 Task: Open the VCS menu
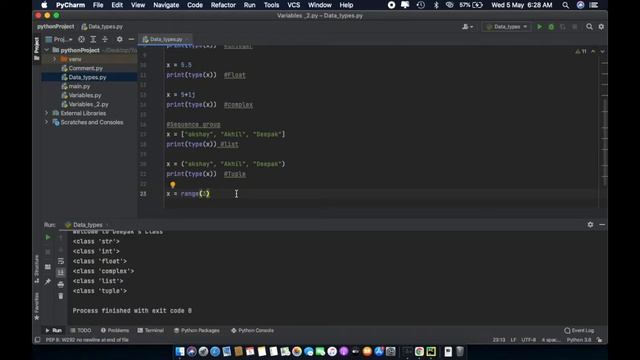coord(293,5)
